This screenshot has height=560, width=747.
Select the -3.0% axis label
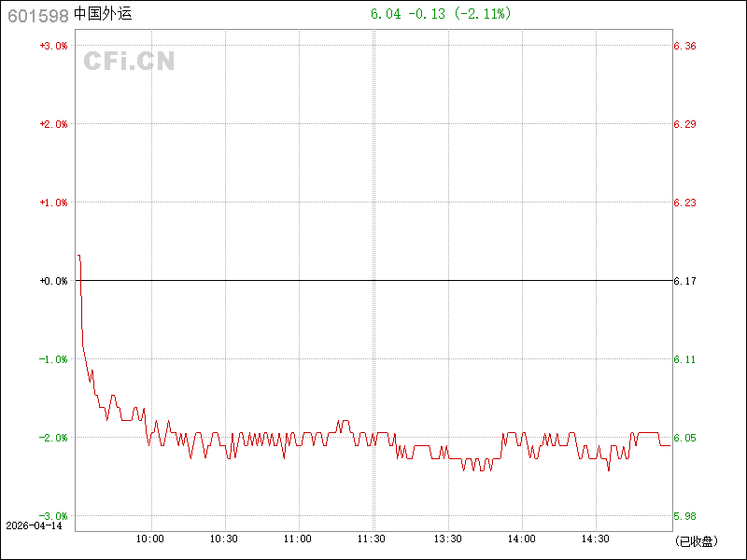pos(53,516)
